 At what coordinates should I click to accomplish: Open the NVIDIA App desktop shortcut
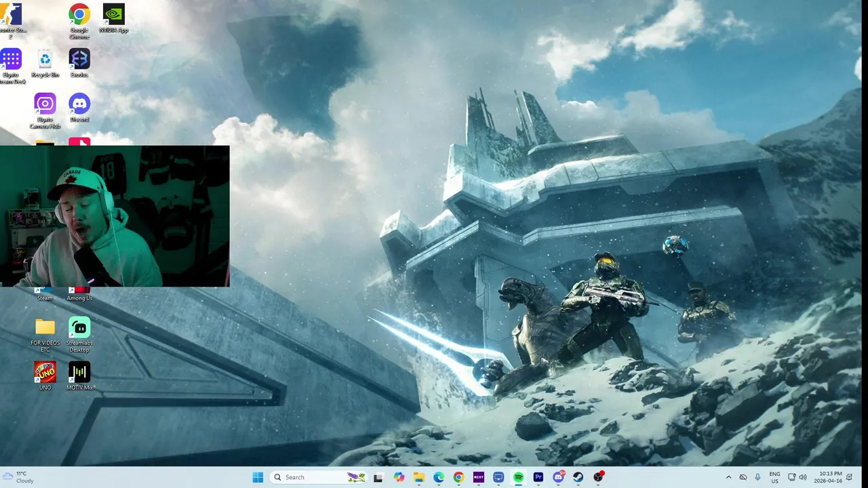(113, 18)
